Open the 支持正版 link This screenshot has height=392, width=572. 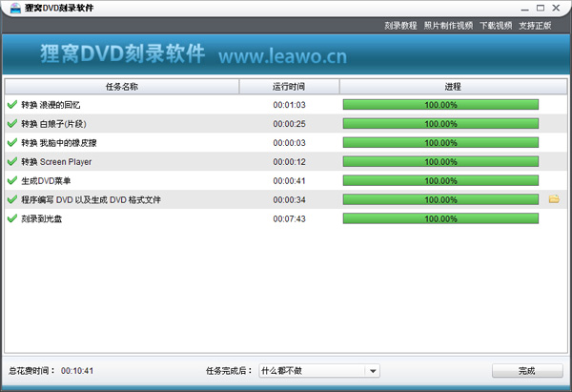click(x=535, y=26)
